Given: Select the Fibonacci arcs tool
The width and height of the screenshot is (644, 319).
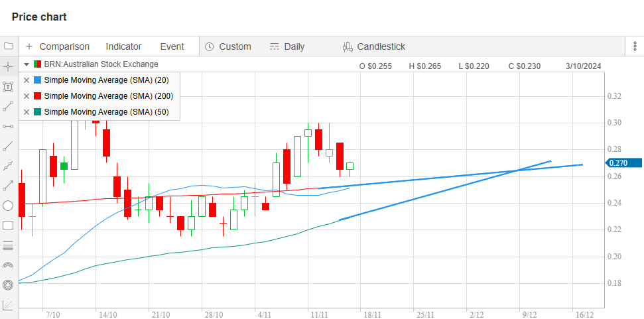Looking at the screenshot, I should click(x=8, y=265).
